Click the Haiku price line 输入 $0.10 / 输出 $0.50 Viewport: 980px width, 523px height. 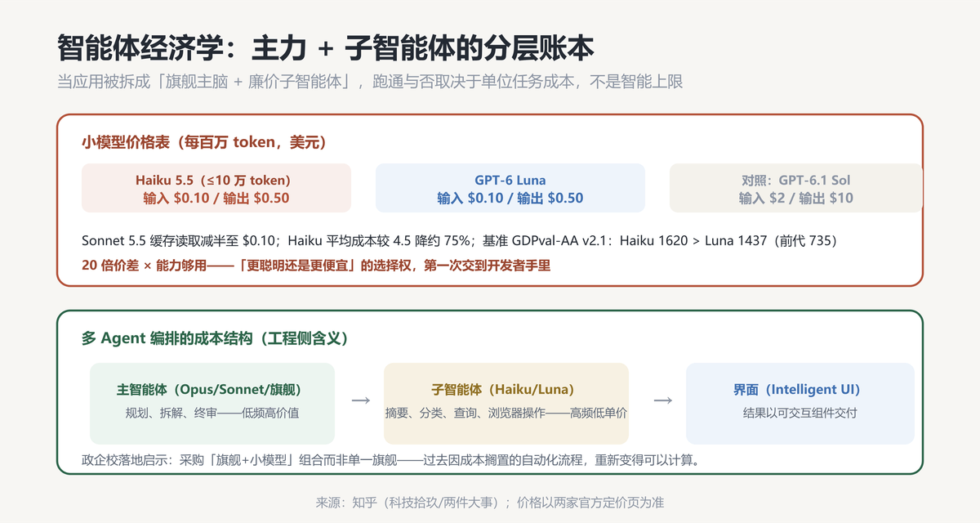click(216, 198)
